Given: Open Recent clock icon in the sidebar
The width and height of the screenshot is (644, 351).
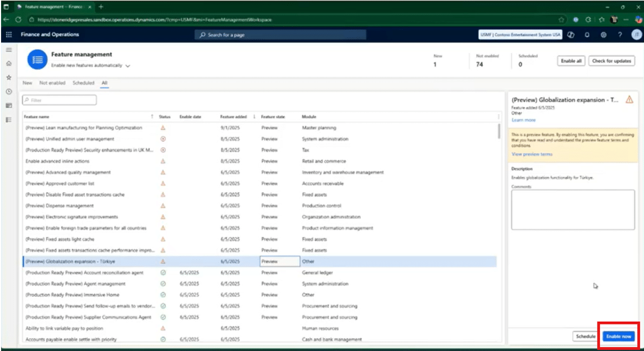Looking at the screenshot, I should [9, 92].
